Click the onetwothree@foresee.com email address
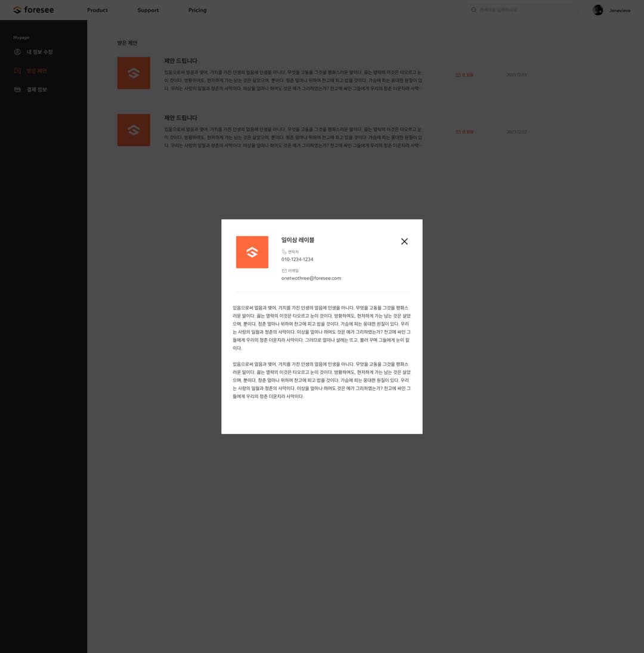 (x=311, y=278)
